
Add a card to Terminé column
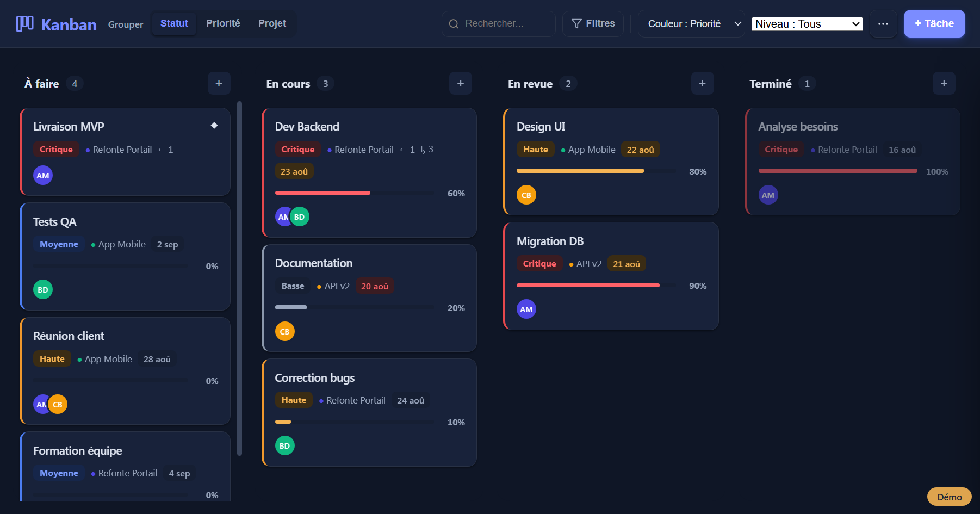(x=944, y=83)
